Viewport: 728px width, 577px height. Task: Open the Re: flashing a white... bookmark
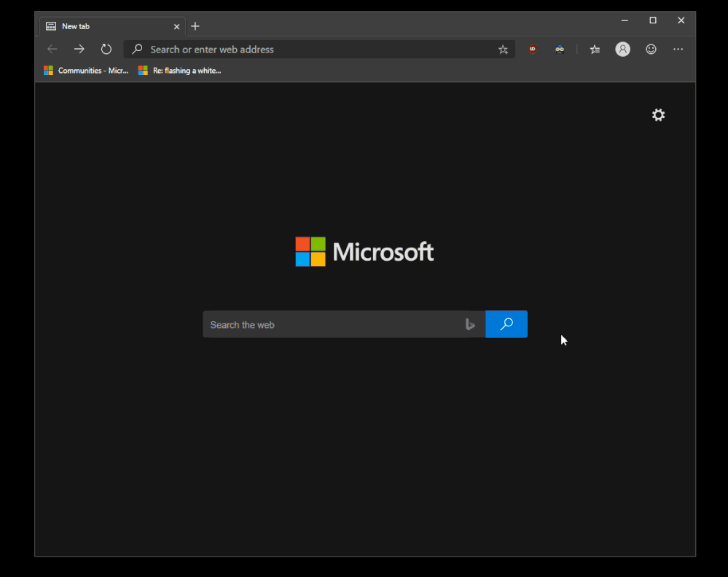180,71
